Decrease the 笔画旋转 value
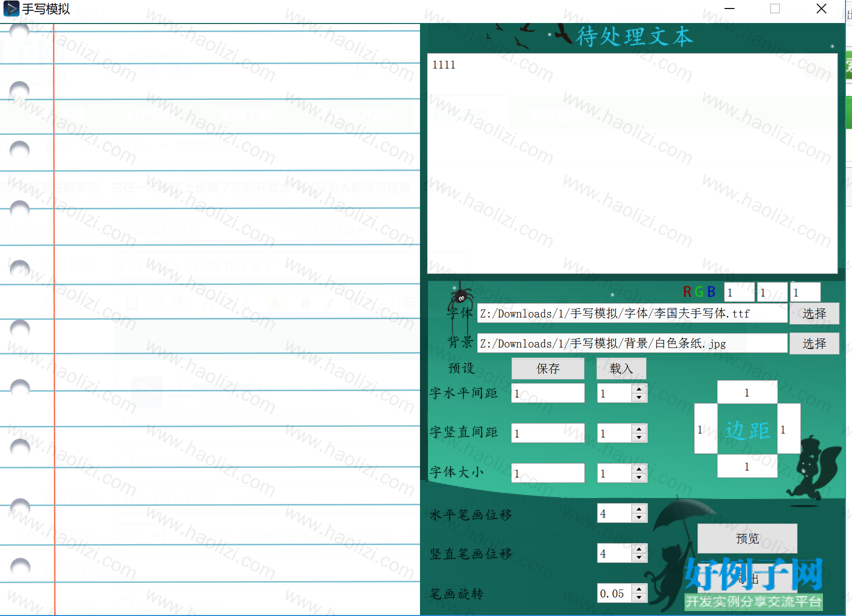852x616 pixels. coord(639,597)
